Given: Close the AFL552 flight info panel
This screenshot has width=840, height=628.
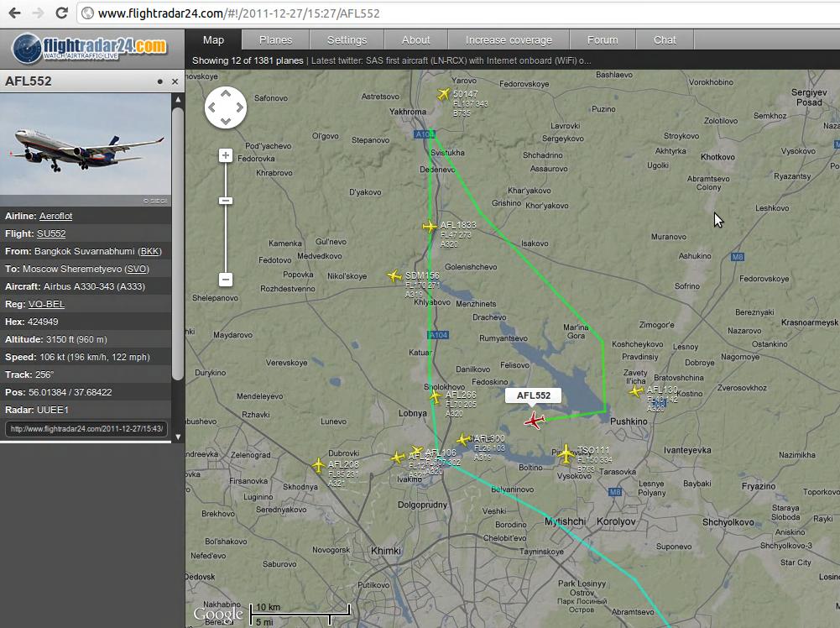Looking at the screenshot, I should point(175,81).
